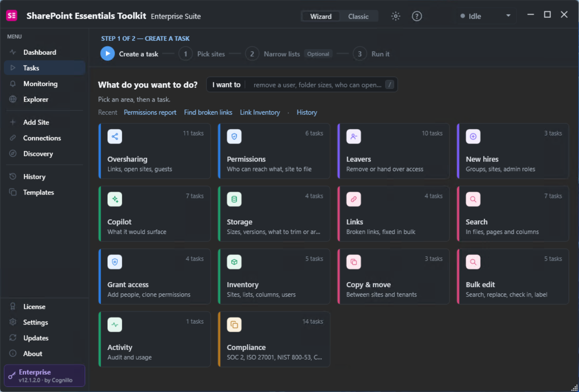Open the Idle status dropdown
The image size is (579, 392).
(x=486, y=16)
